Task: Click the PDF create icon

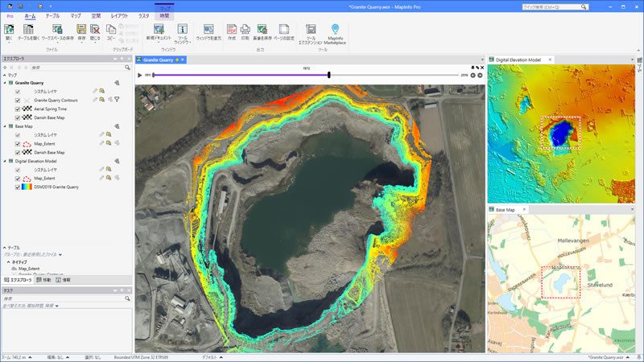Action: point(232,32)
